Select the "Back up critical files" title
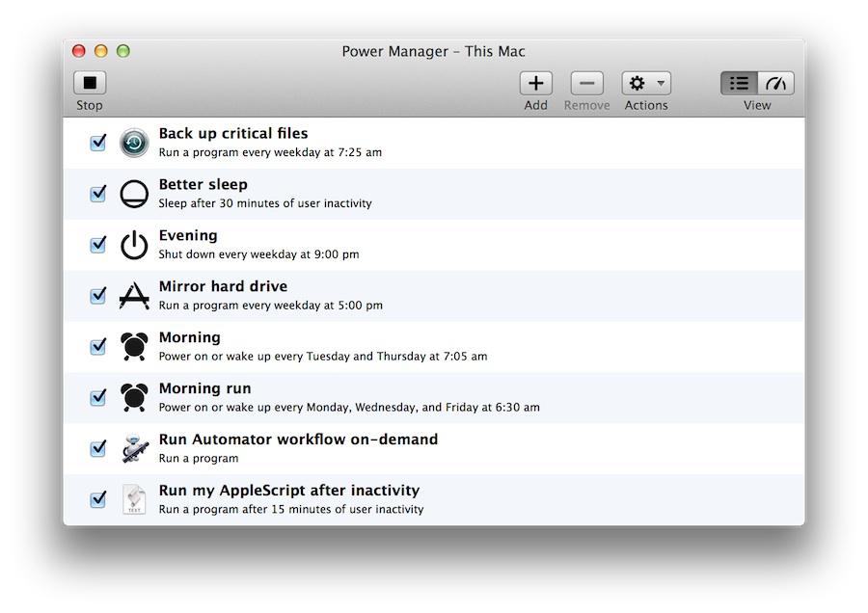The height and width of the screenshot is (613, 868). pyautogui.click(x=233, y=134)
